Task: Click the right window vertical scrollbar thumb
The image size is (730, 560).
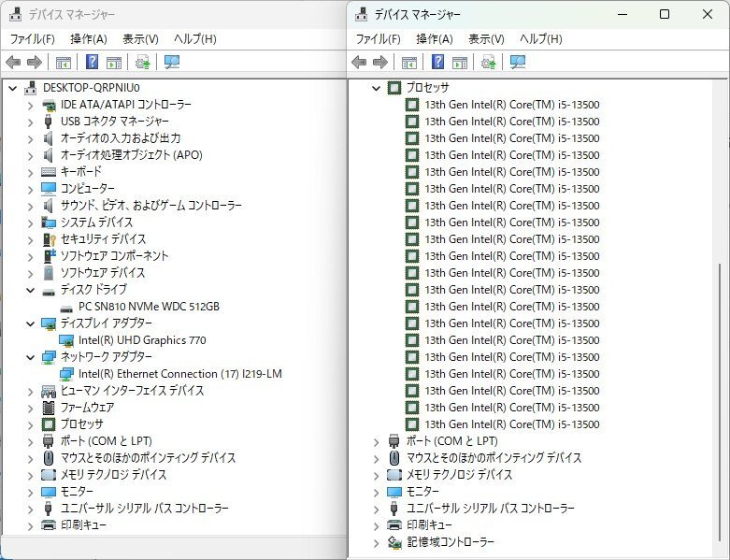Action: tap(720, 403)
